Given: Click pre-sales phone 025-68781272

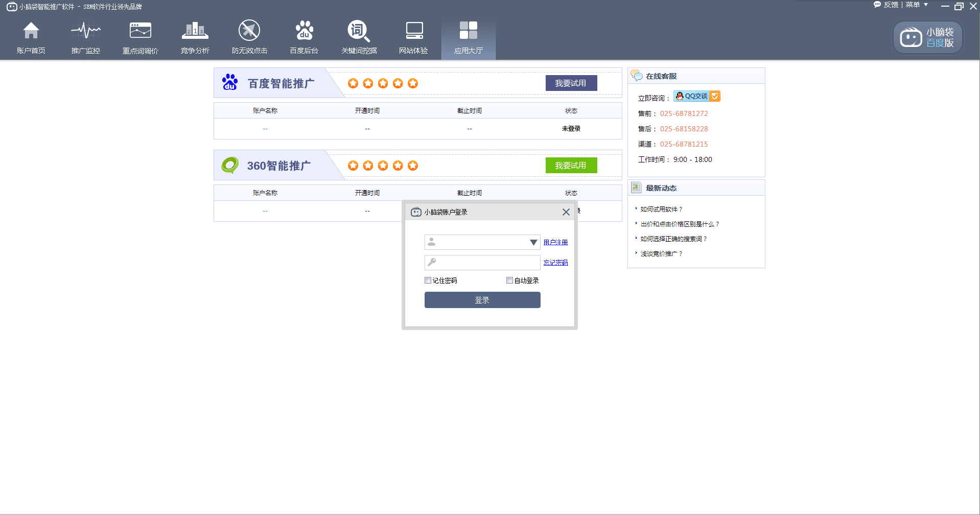Looking at the screenshot, I should (x=684, y=113).
